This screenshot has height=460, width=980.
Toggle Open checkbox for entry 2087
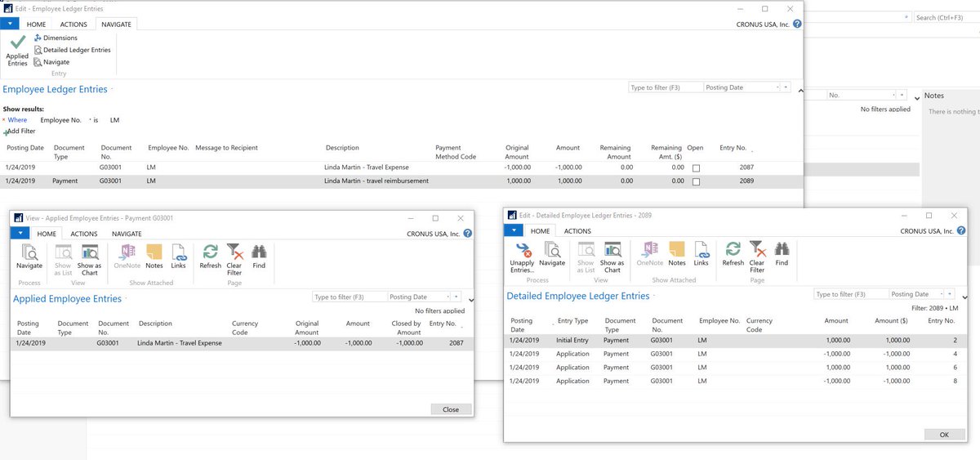tap(696, 167)
